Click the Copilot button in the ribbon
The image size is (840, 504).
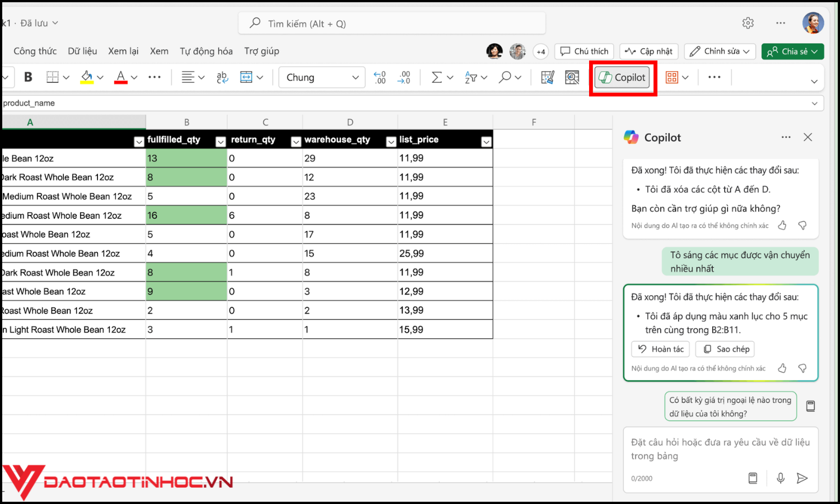pyautogui.click(x=623, y=78)
